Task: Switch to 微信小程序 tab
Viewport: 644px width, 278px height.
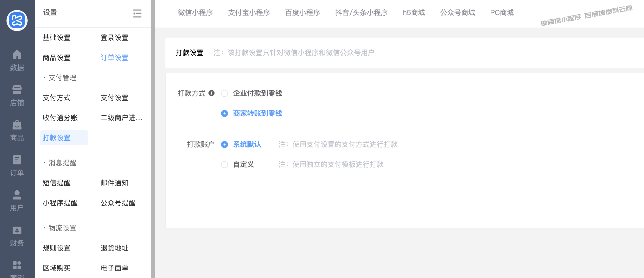Action: [x=195, y=13]
